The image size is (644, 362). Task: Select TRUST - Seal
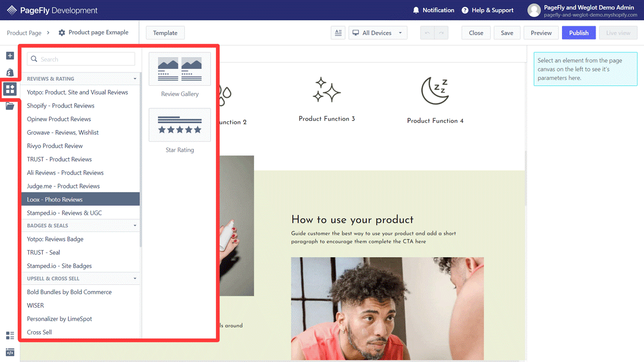point(80,252)
